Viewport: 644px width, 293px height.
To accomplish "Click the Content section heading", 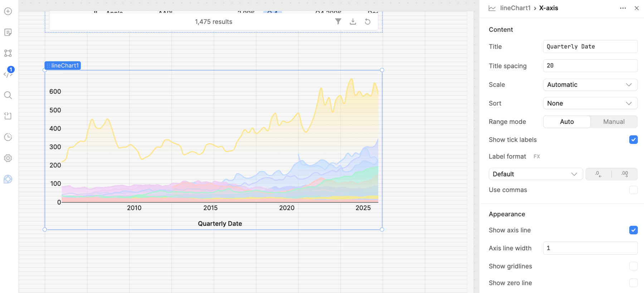I will pos(501,30).
